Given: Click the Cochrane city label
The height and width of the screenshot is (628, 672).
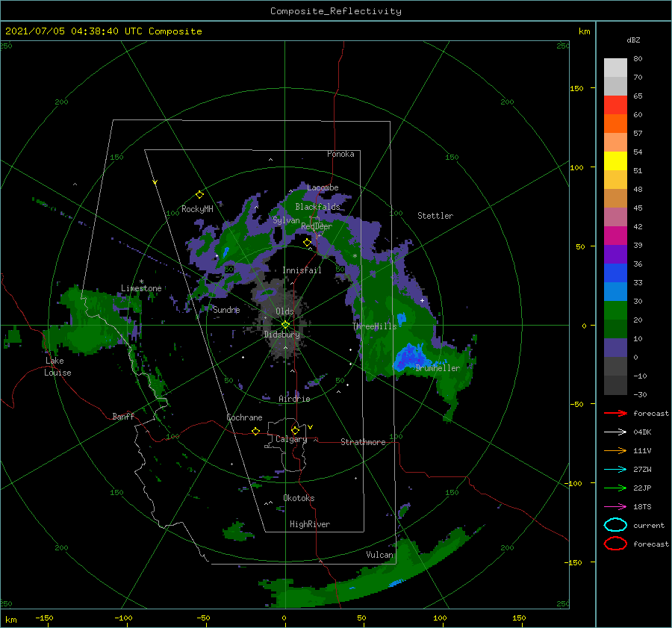Looking at the screenshot, I should 244,417.
